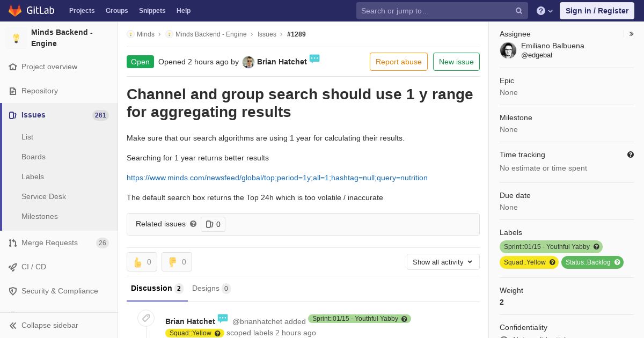This screenshot has width=644, height=338.
Task: Click Time tracking help icon
Action: tap(631, 155)
